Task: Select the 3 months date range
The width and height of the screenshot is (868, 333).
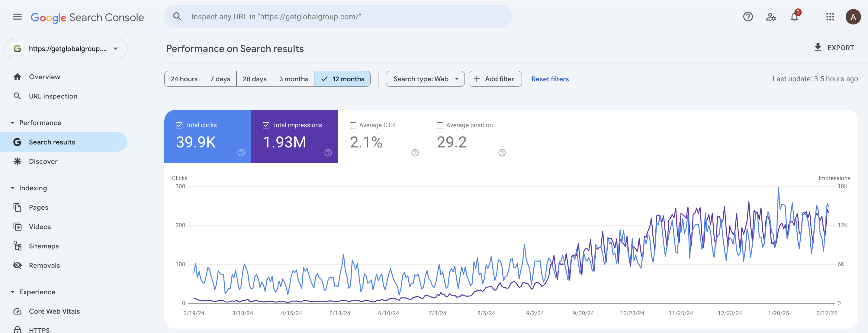Action: pos(293,79)
